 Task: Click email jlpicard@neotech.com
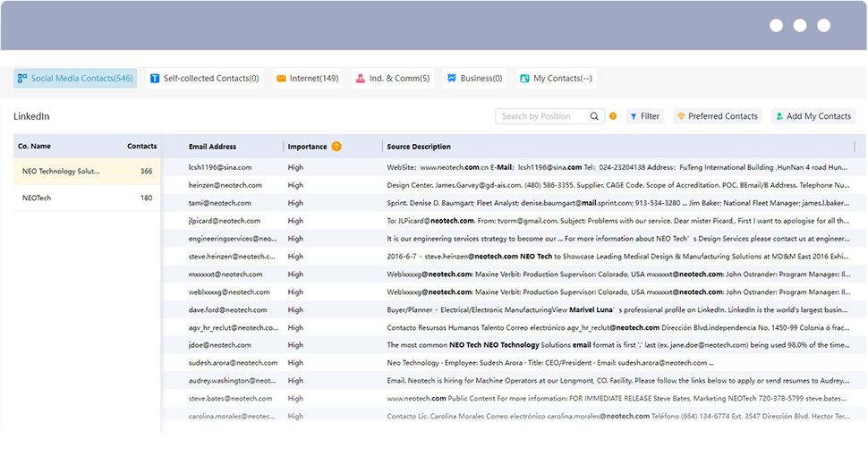225,221
